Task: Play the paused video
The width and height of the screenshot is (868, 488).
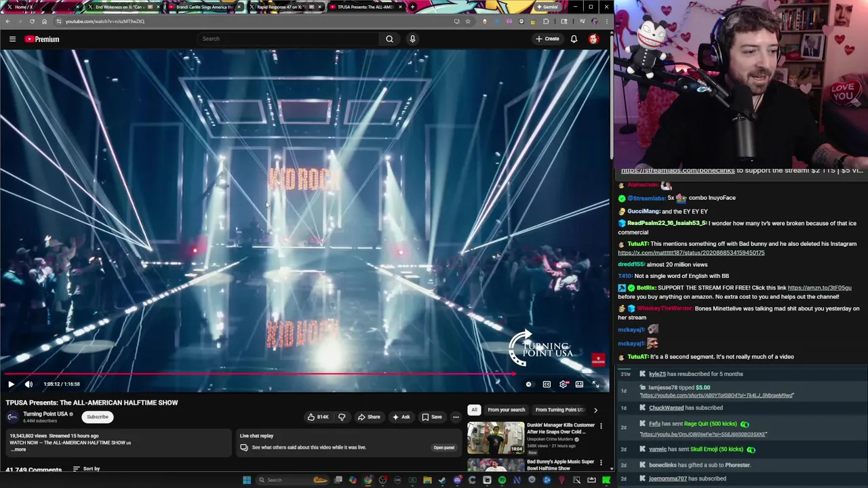Action: pos(11,384)
